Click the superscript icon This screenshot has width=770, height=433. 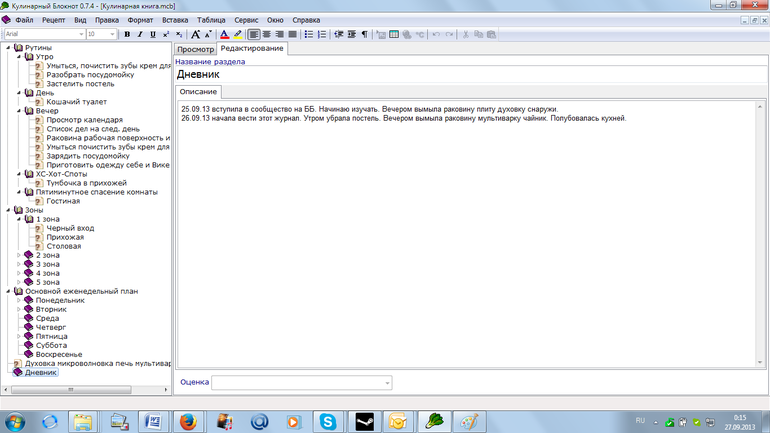pyautogui.click(x=166, y=34)
